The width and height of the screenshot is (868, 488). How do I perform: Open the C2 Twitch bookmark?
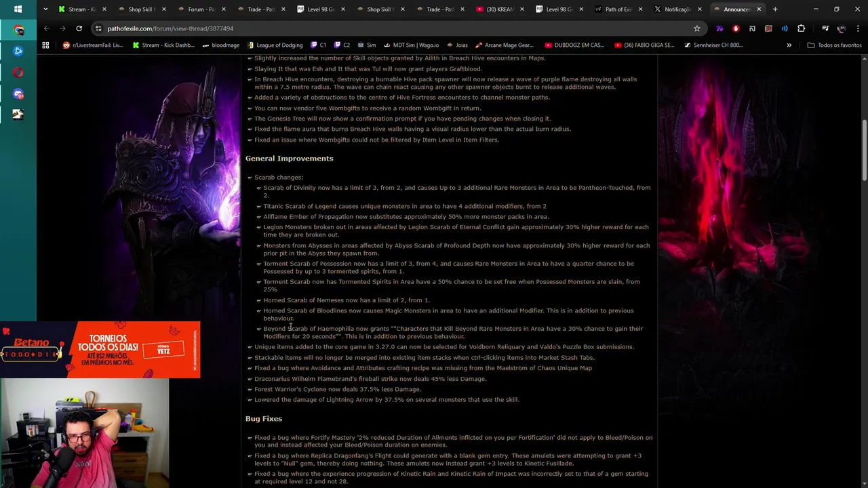click(342, 45)
